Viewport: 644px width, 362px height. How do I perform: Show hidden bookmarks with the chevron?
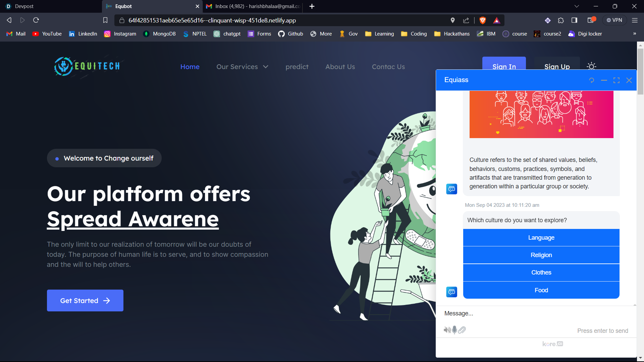(x=634, y=34)
